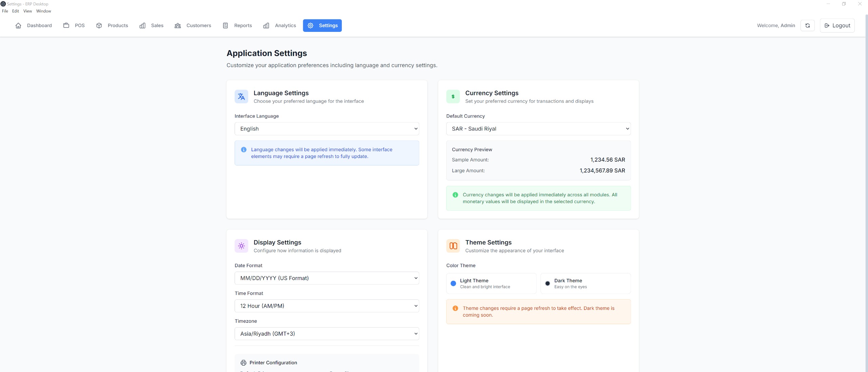Go to the Settings page

[x=322, y=25]
